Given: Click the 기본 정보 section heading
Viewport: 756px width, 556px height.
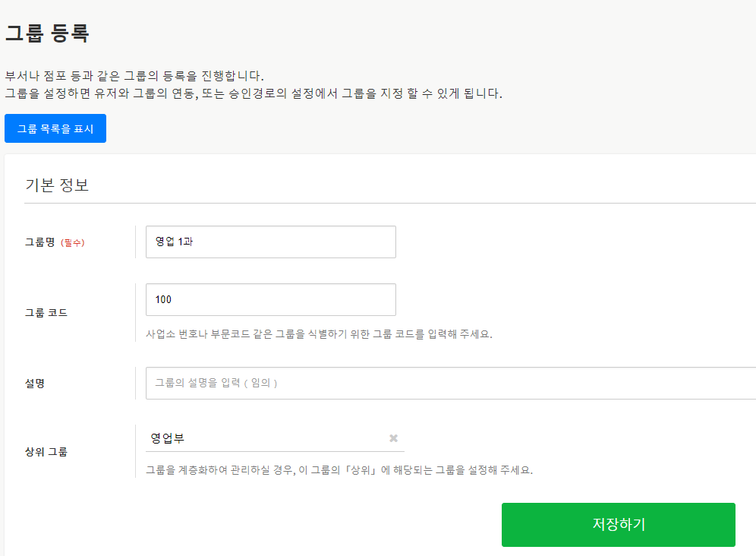Looking at the screenshot, I should click(x=57, y=185).
